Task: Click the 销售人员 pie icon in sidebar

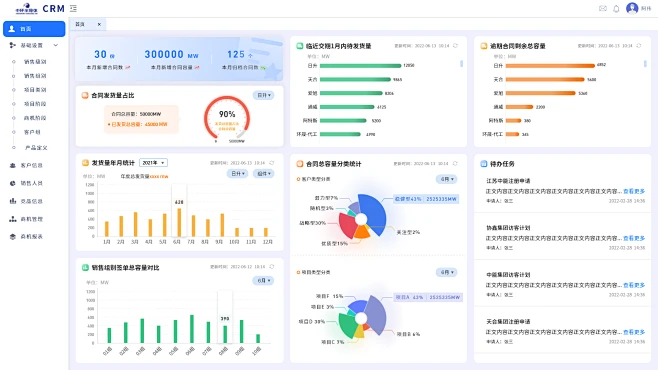Action: (x=13, y=183)
